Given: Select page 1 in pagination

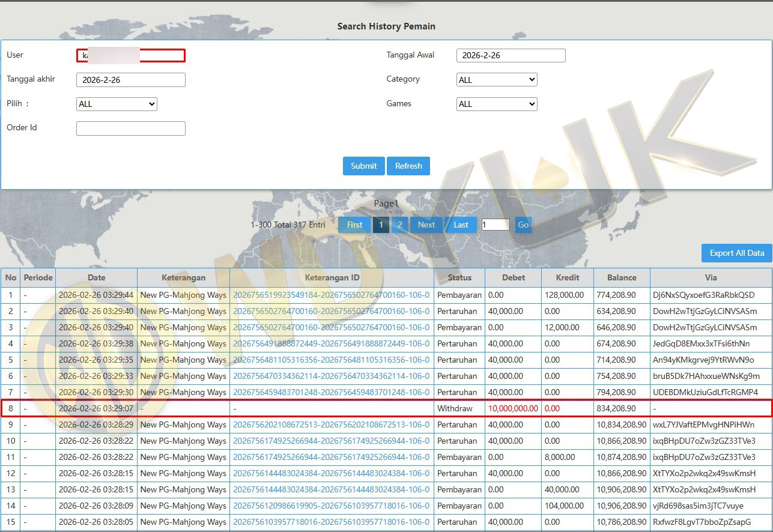Looking at the screenshot, I should tap(381, 225).
